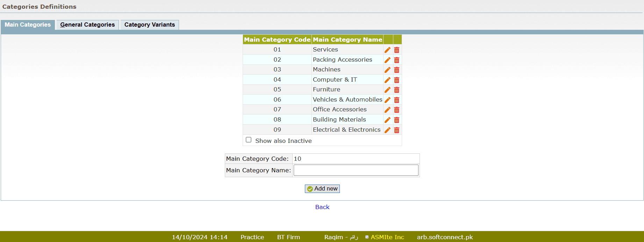Edit the Computer & IT category
The image size is (644, 242).
387,80
